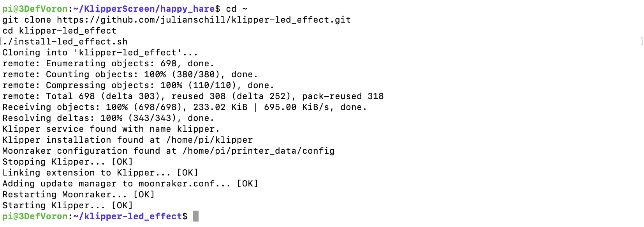Click the [OK] after 'Adding update manager'
The width and height of the screenshot is (644, 227).
pyautogui.click(x=248, y=184)
